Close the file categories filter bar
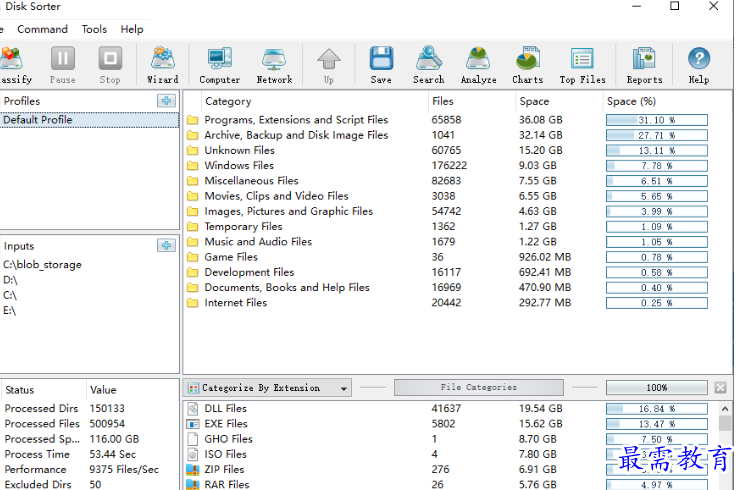Viewport: 740px width, 490px height. [x=720, y=388]
